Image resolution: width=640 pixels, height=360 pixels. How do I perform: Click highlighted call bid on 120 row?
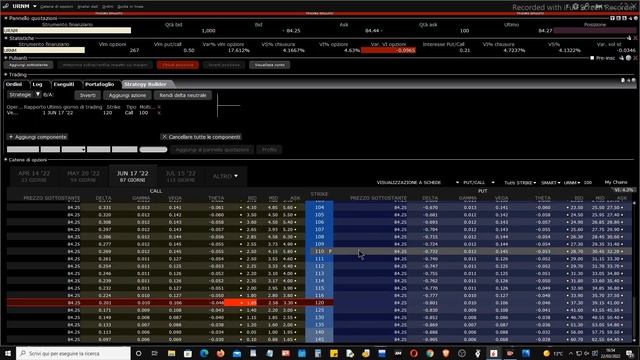[x=241, y=303]
